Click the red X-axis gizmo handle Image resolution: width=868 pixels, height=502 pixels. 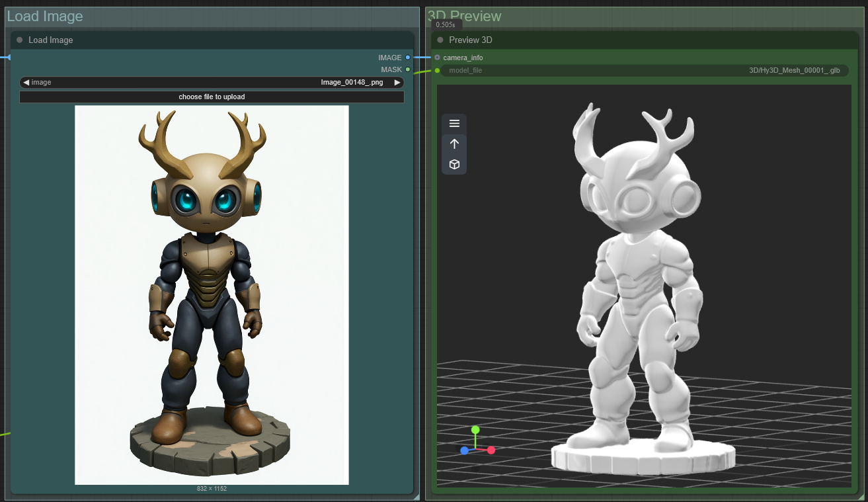[x=491, y=450]
